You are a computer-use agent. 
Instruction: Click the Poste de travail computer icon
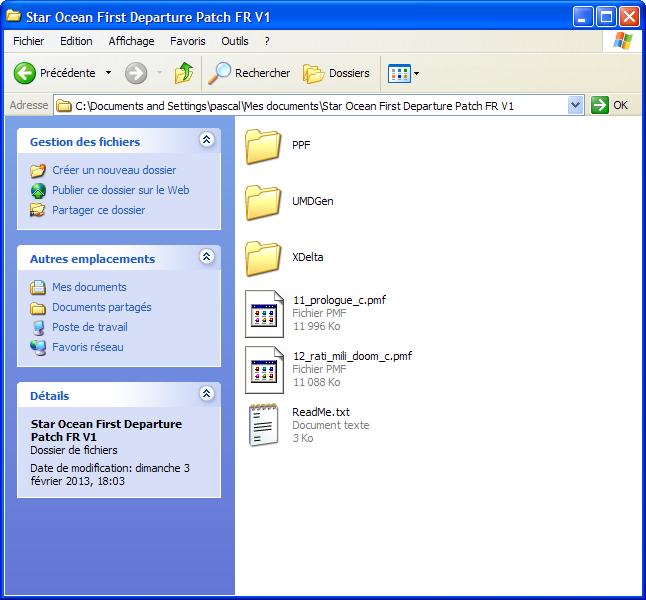[x=38, y=328]
